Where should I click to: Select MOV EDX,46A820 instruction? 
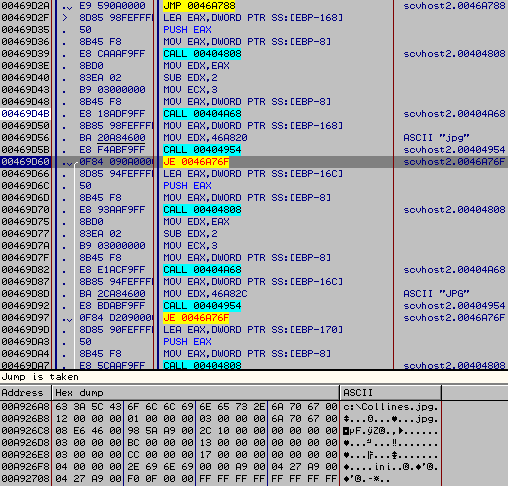click(x=205, y=138)
